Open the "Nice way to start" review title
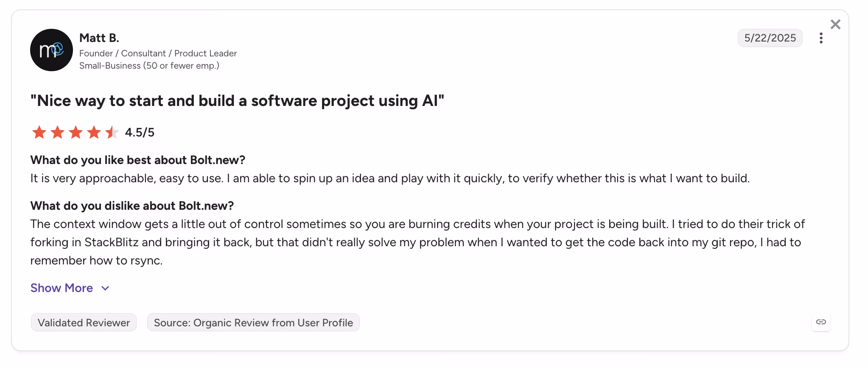The height and width of the screenshot is (367, 868). pyautogui.click(x=237, y=101)
